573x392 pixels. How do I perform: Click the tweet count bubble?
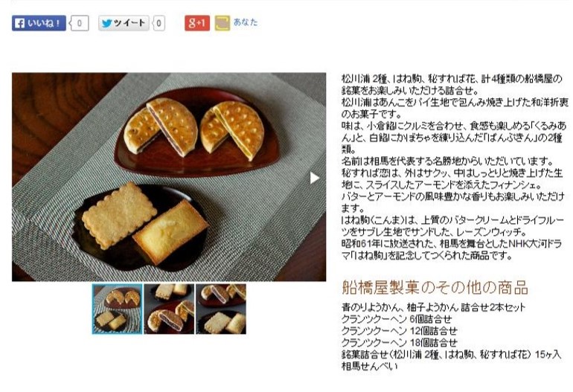[159, 23]
